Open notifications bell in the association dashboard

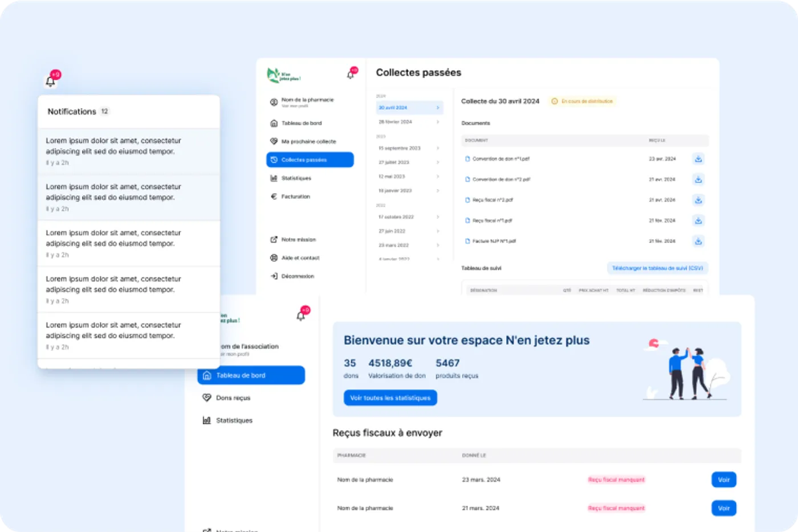[301, 316]
